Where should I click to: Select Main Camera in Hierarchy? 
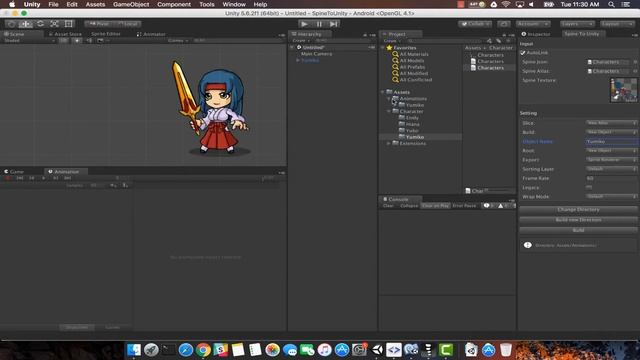tap(316, 54)
